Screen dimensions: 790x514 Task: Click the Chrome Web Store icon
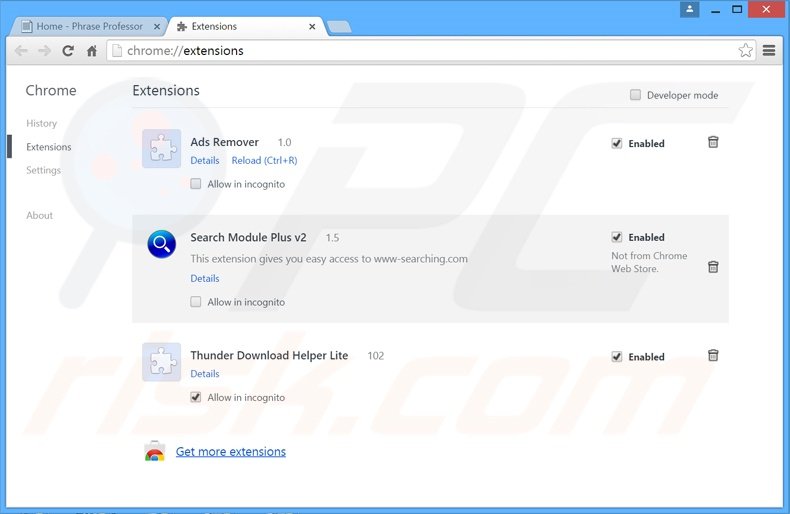[x=155, y=451]
